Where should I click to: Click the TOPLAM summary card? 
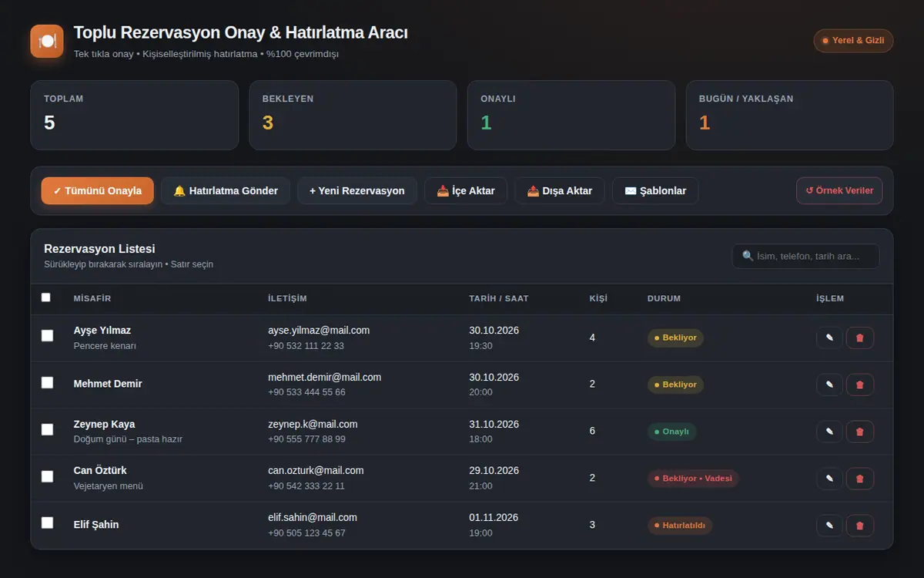(x=135, y=115)
